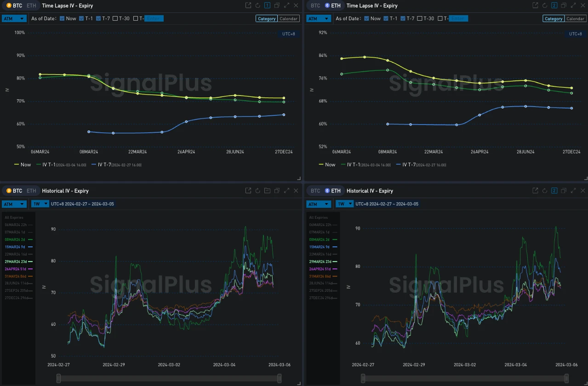Refresh the BTC Time Lapse IV chart
The image size is (588, 386).
click(x=257, y=6)
